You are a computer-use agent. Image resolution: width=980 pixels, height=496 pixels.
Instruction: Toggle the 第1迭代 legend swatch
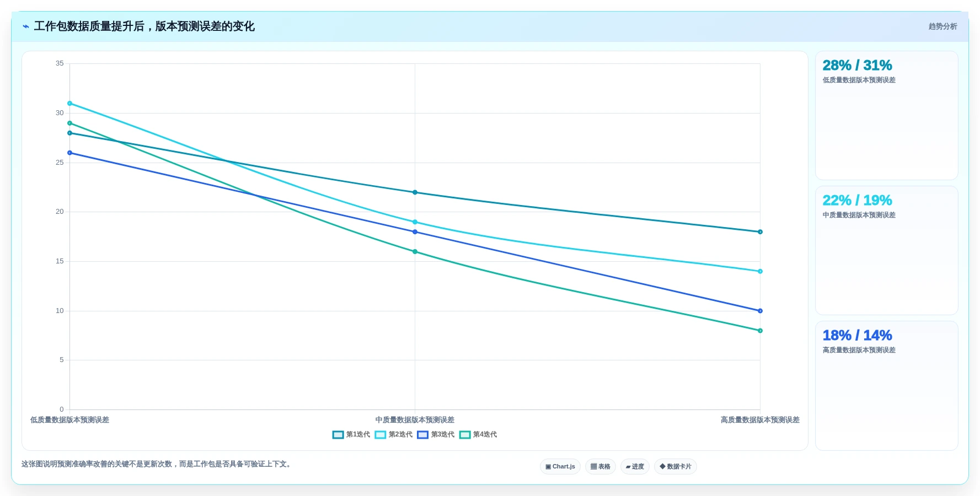tap(338, 435)
